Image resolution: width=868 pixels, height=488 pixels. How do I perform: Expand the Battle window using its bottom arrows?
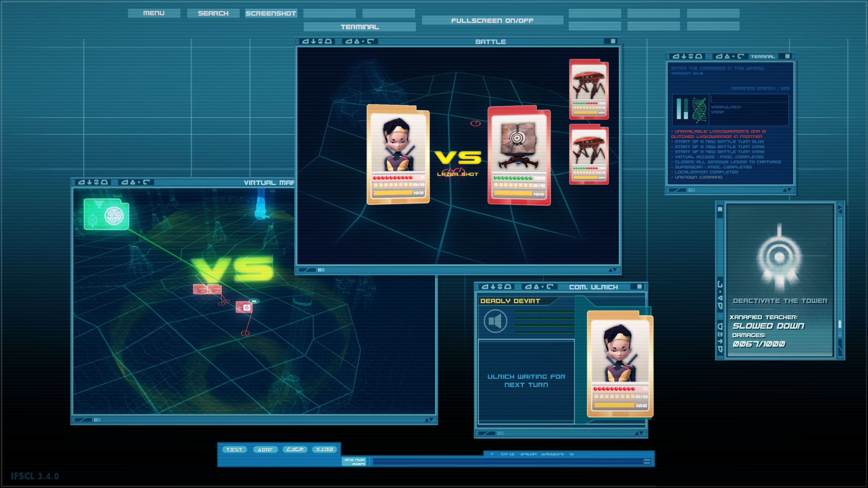(612, 270)
